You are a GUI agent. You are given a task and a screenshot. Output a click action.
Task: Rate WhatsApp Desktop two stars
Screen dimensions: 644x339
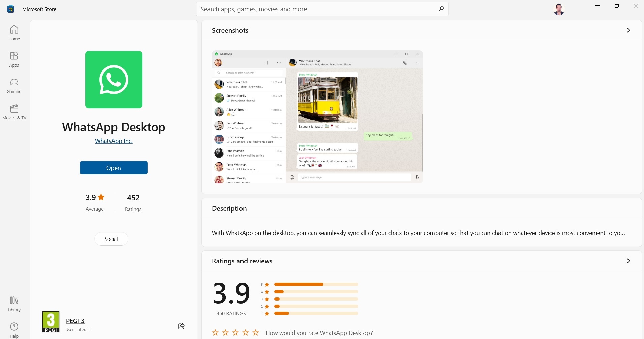pos(225,333)
